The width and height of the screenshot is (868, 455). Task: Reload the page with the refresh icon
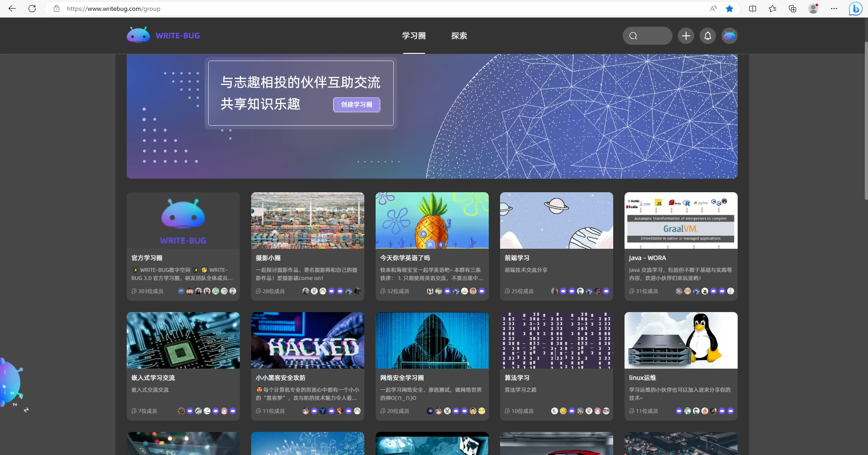click(x=32, y=9)
